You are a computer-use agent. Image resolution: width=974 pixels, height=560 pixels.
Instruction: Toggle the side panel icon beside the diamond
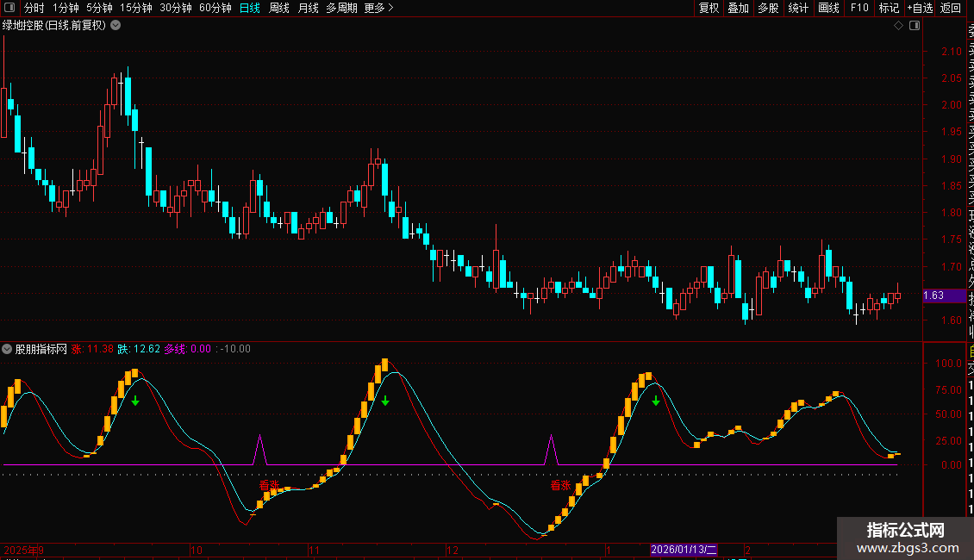(x=914, y=26)
